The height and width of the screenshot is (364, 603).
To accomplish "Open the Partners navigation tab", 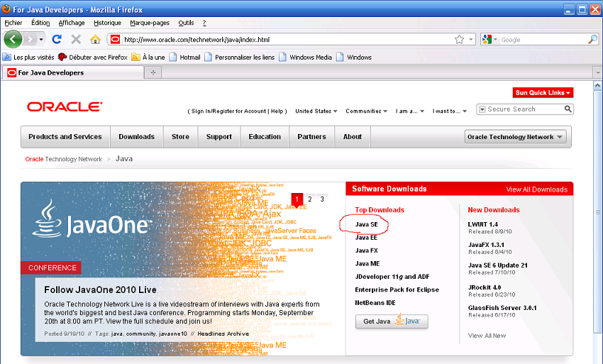I will tap(311, 137).
